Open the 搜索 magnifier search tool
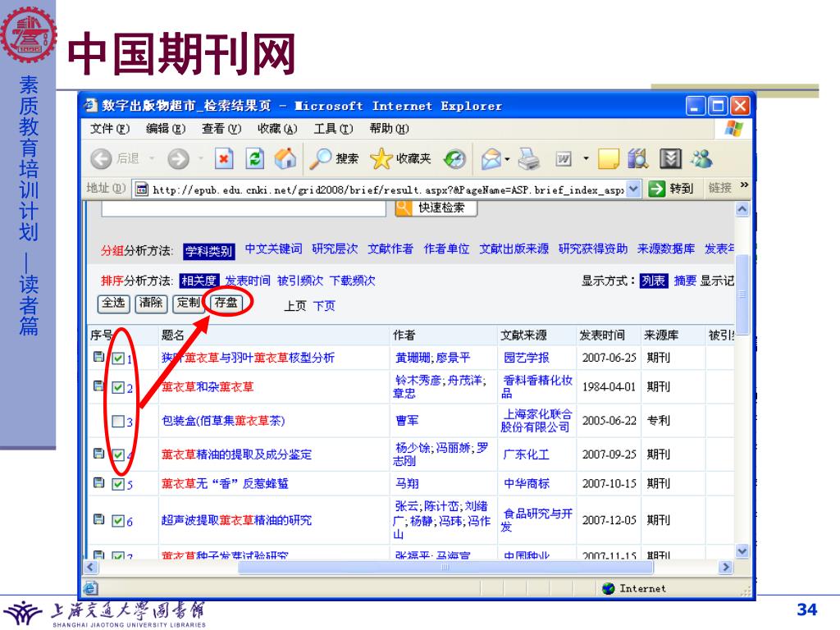The width and height of the screenshot is (840, 630). tap(335, 158)
